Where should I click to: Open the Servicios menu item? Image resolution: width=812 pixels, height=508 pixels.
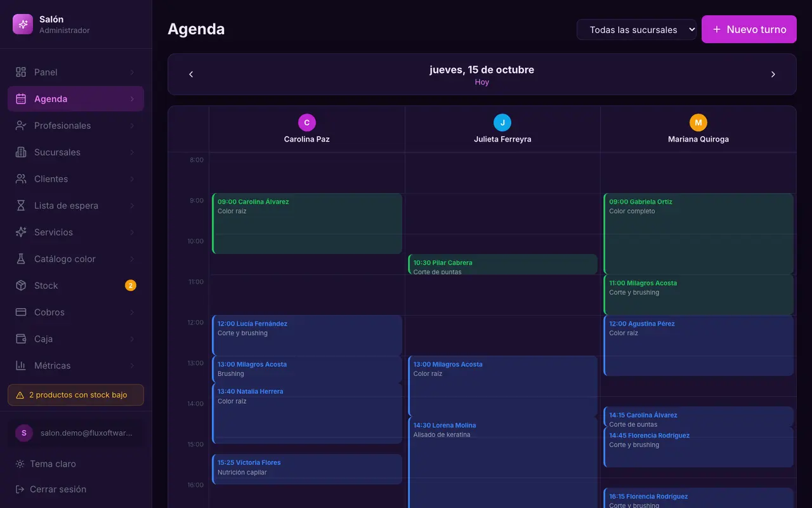[x=75, y=232]
